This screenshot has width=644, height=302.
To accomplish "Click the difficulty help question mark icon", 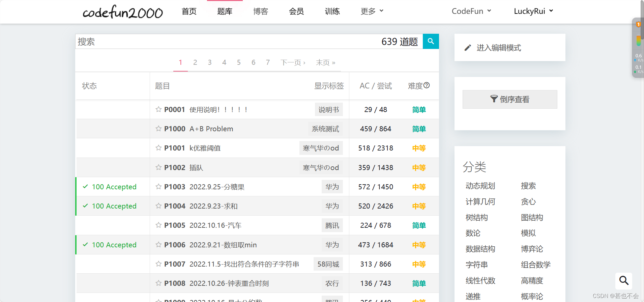I will 427,85.
